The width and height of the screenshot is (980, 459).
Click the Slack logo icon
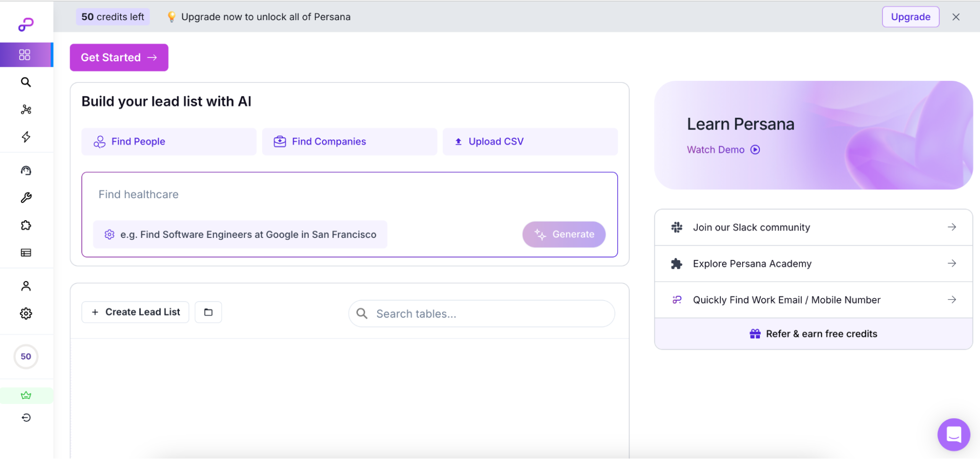tap(677, 227)
